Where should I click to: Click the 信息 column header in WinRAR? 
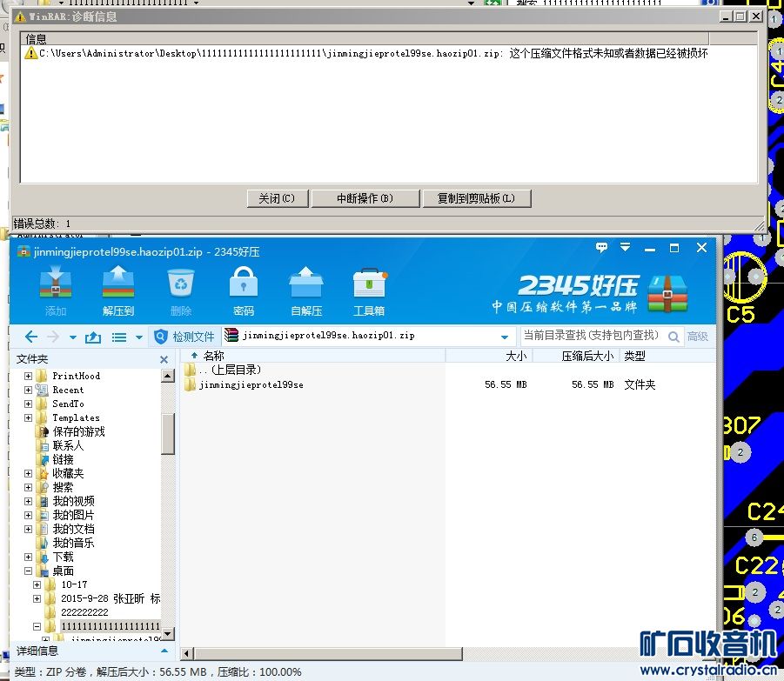click(365, 38)
